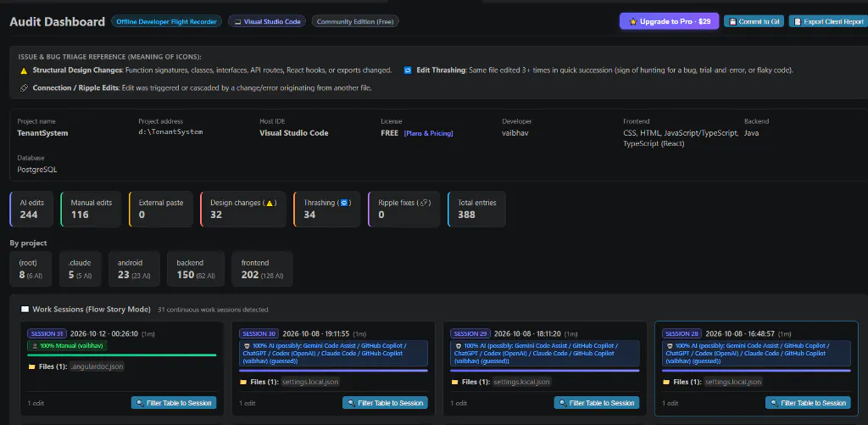Click Filter Table to Session for Session 28

pos(808,403)
